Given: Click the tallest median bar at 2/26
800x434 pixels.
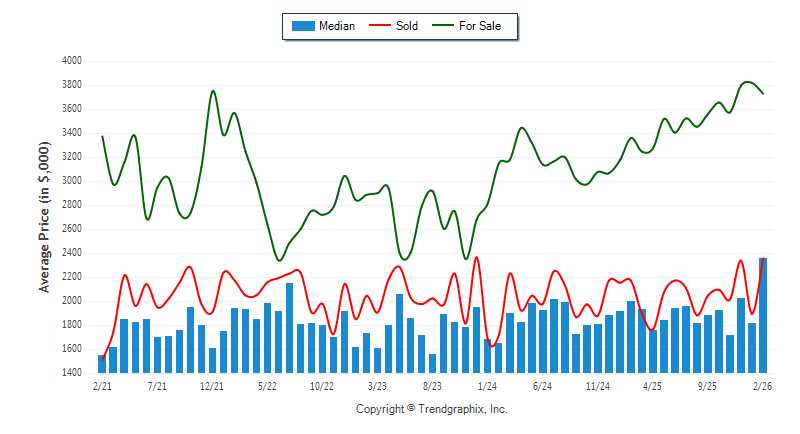Looking at the screenshot, I should (x=763, y=315).
